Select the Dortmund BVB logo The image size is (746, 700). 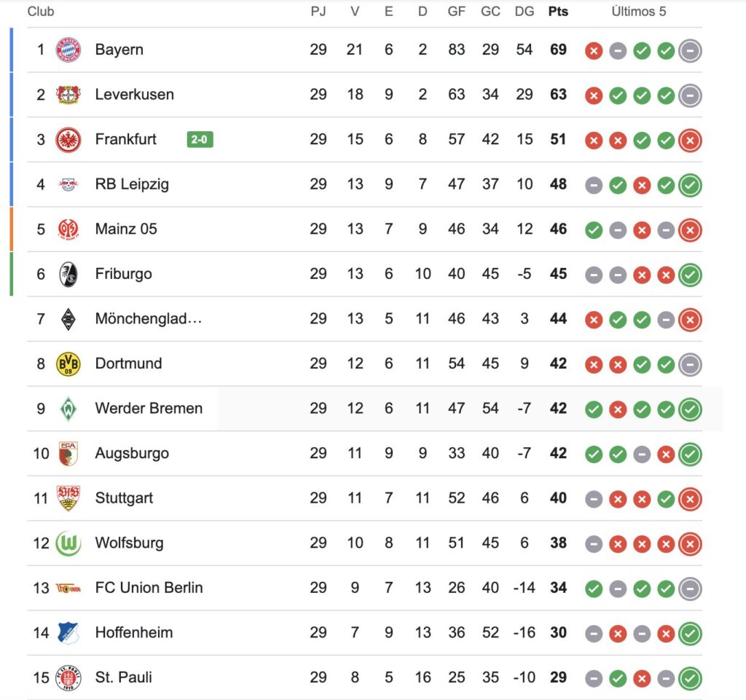[68, 363]
